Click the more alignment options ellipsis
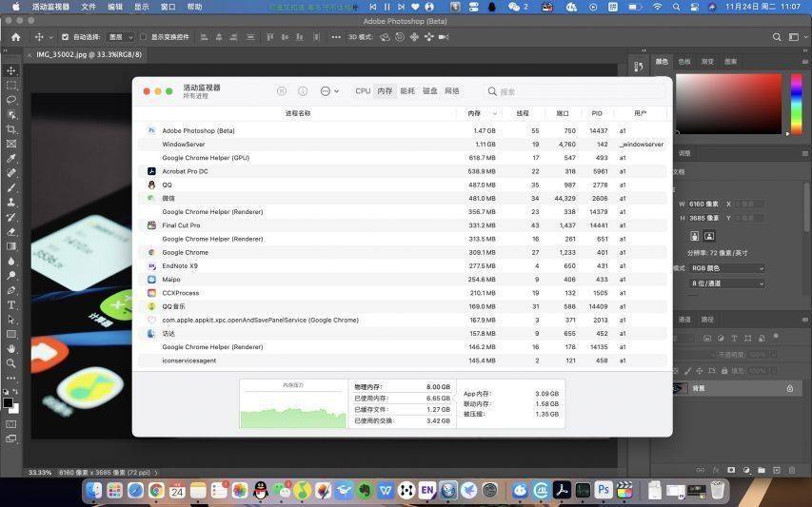 [x=336, y=37]
